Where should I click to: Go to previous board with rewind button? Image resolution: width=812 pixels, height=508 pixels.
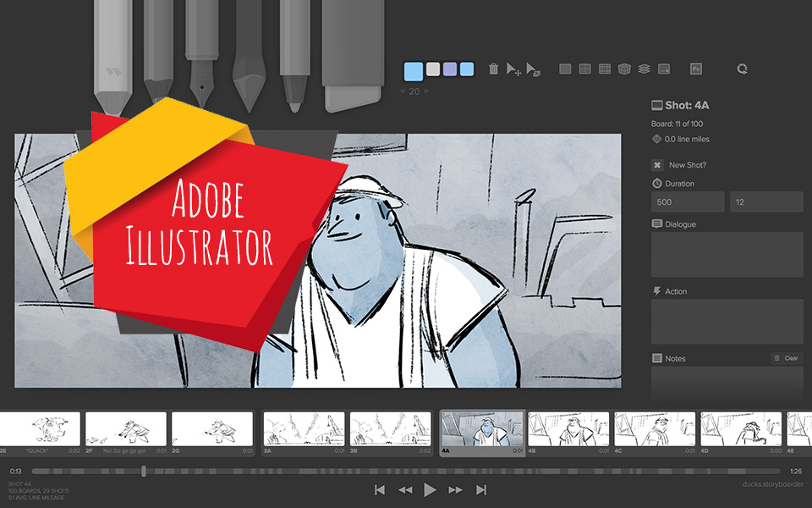coord(405,490)
